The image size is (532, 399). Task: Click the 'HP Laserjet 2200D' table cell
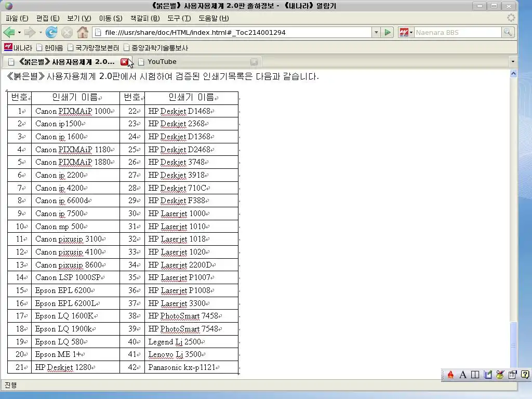[x=191, y=264]
